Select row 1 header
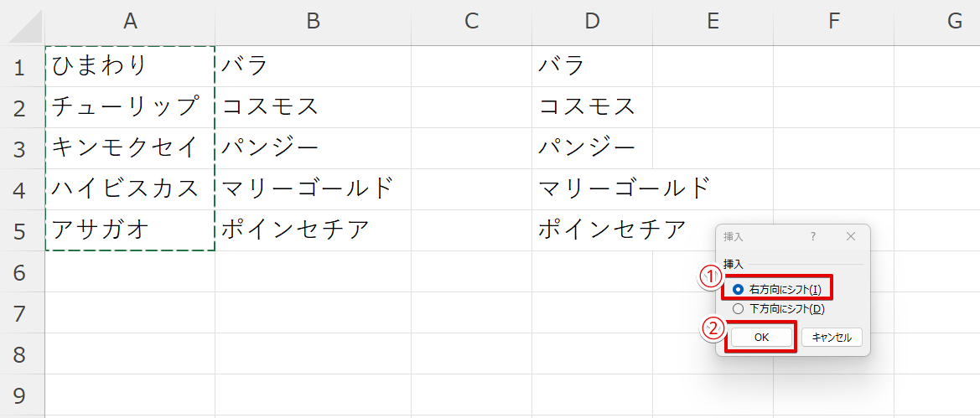The height and width of the screenshot is (418, 980). [x=22, y=66]
